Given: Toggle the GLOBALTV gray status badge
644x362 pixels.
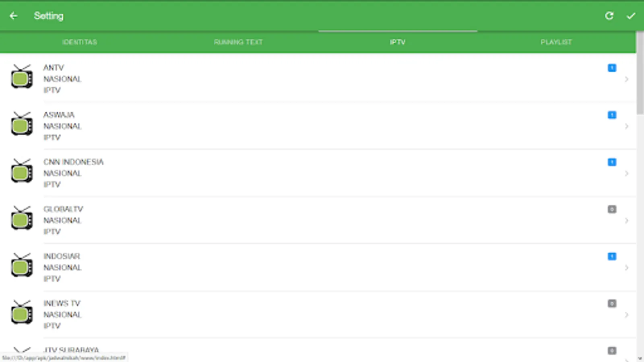Looking at the screenshot, I should (x=612, y=209).
